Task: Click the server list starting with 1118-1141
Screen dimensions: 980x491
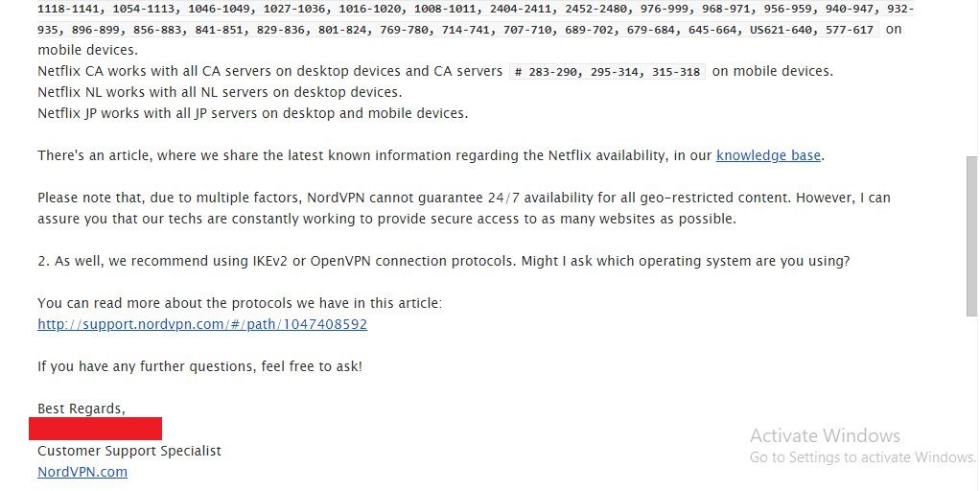Action: (475, 19)
